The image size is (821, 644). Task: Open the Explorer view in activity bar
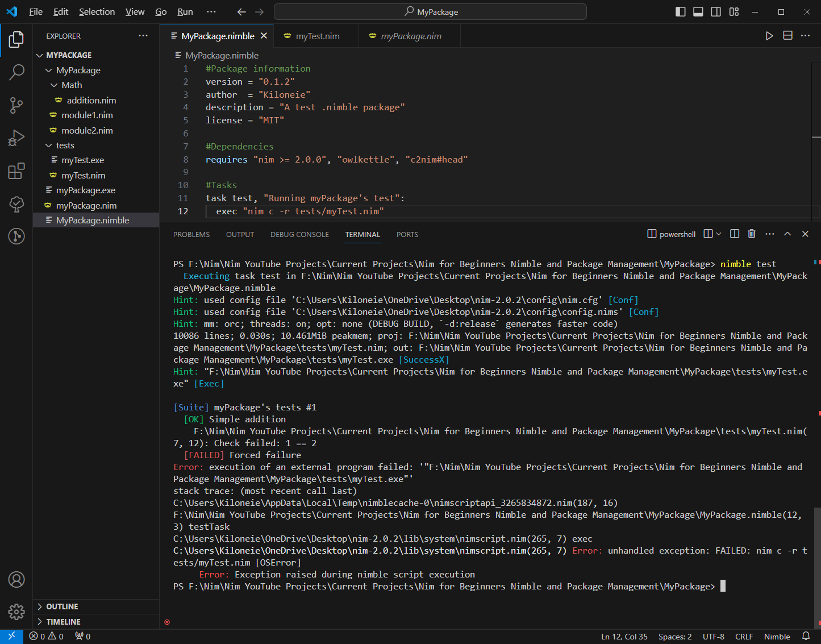(16, 40)
